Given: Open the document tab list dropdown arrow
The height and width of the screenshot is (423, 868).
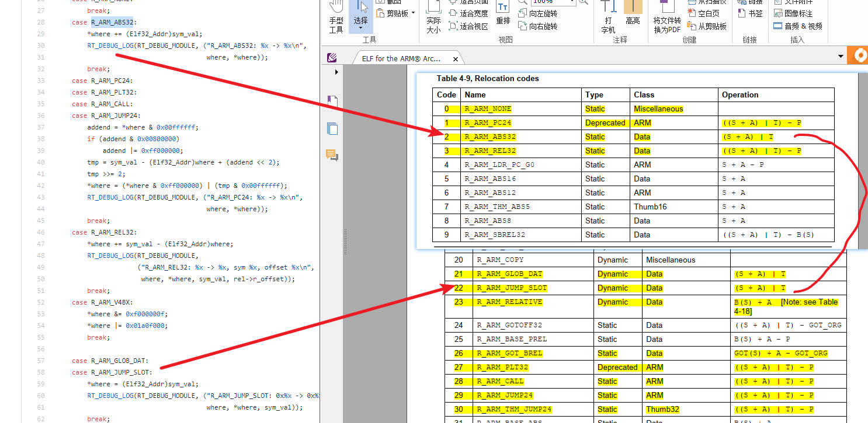Looking at the screenshot, I should [x=841, y=57].
